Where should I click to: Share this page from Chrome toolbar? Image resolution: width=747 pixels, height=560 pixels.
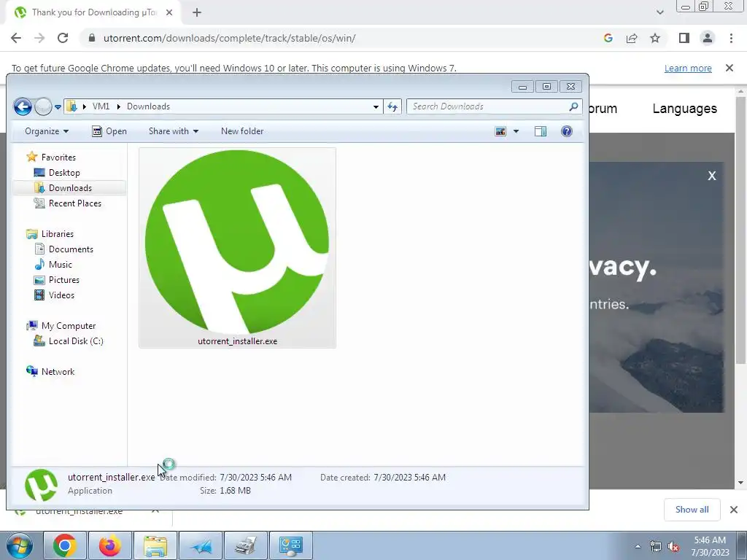pos(632,38)
